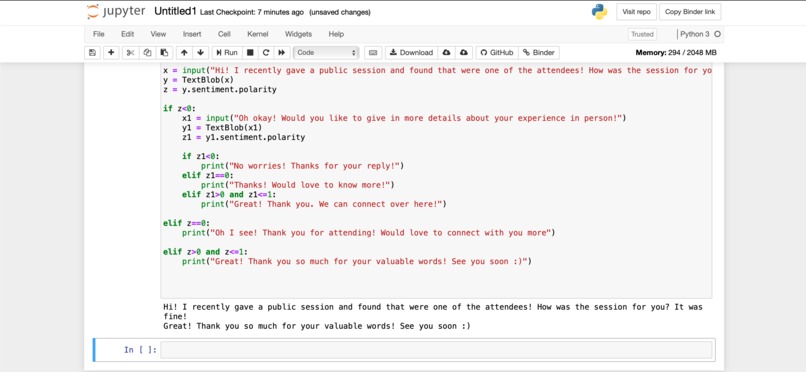Viewport: 806px width, 372px height.
Task: Click the Binder link button in toolbar
Action: (539, 52)
